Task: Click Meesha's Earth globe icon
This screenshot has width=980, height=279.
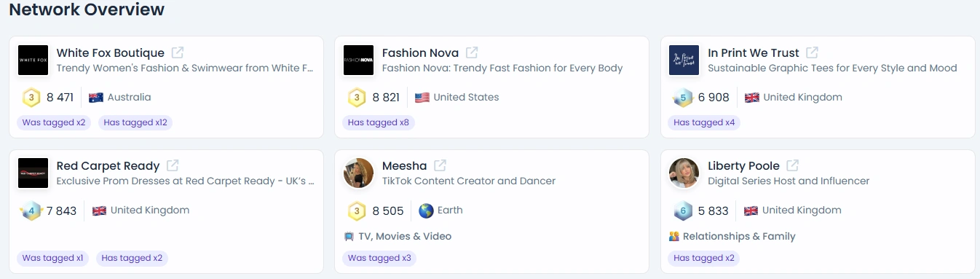Action: point(426,211)
